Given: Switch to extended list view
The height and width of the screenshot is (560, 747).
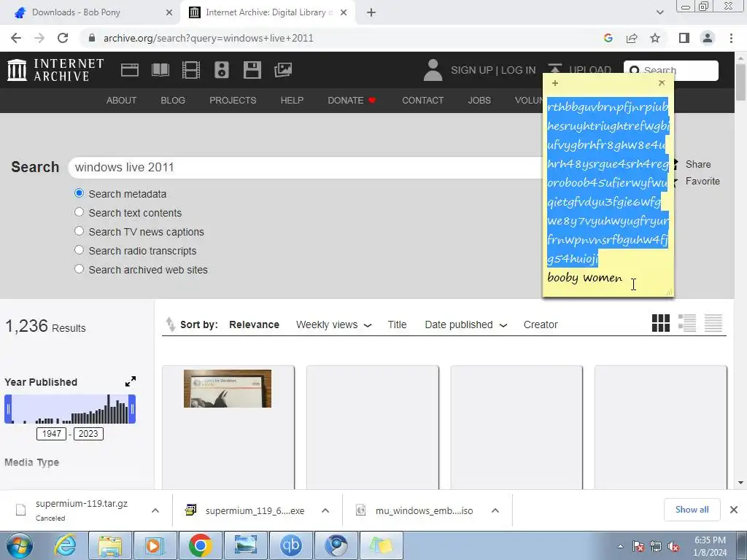Looking at the screenshot, I should 687,323.
